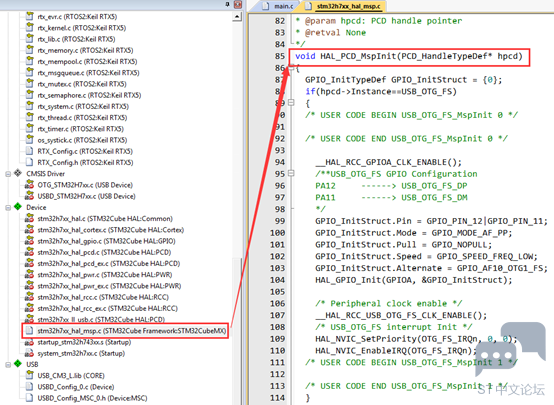Click the RTX_Config.h document icon
This screenshot has height=405, width=554.
(x=30, y=162)
